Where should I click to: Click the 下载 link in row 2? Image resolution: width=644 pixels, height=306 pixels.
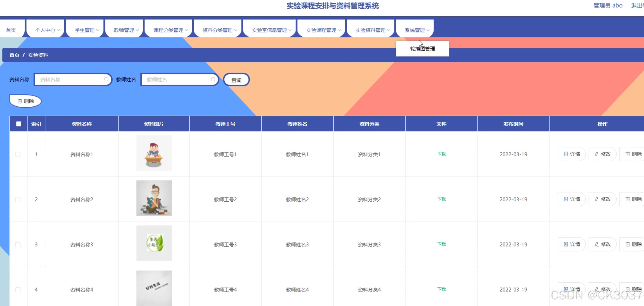pos(441,199)
